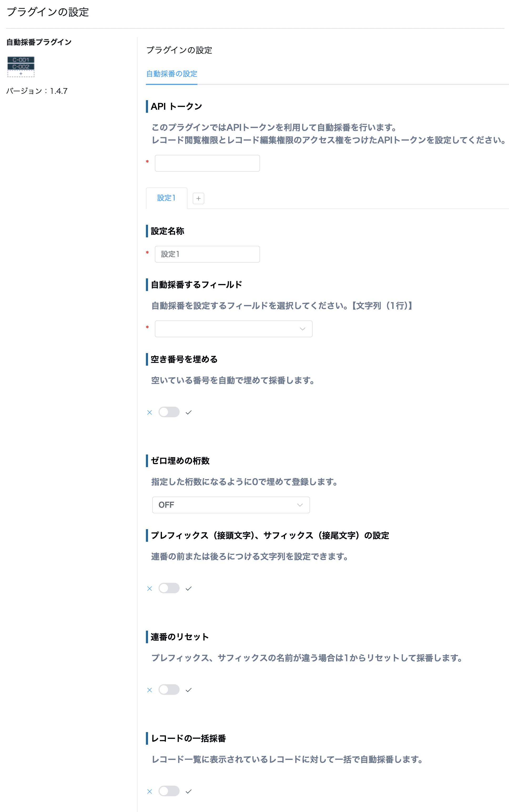Click the 自動採番プラグイン title text
The width and height of the screenshot is (509, 812).
(39, 42)
